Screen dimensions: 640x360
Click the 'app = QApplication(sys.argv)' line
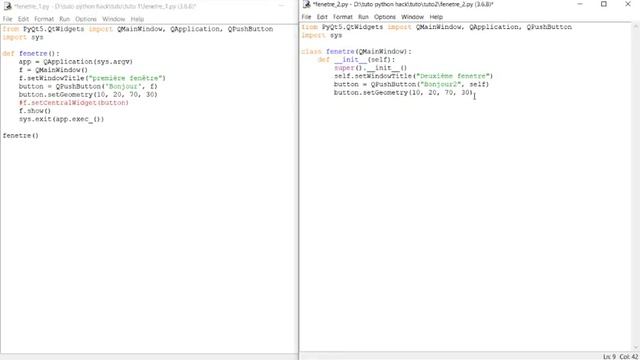[x=76, y=62]
